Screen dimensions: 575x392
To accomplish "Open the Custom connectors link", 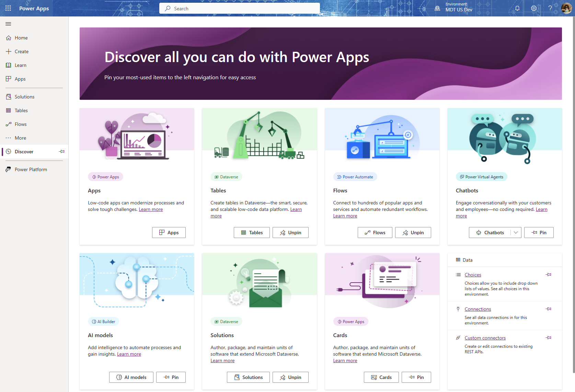I will [x=485, y=338].
